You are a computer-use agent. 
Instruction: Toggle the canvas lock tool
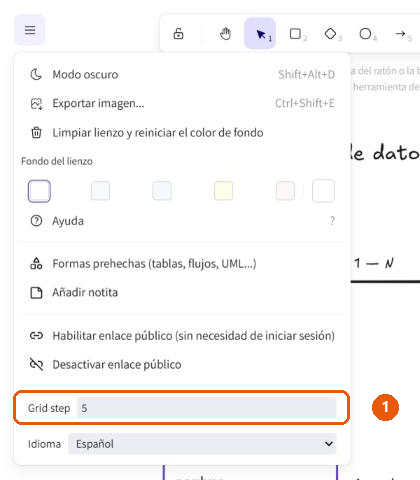coord(178,34)
